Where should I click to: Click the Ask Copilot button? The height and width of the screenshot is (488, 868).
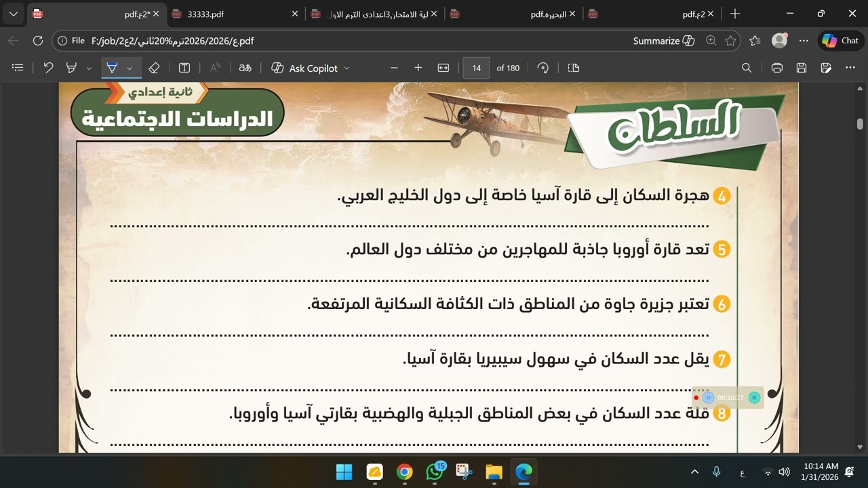(x=304, y=68)
